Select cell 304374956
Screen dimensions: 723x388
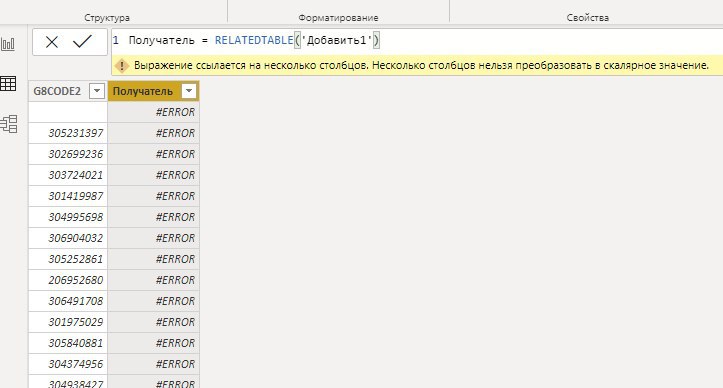pos(68,364)
